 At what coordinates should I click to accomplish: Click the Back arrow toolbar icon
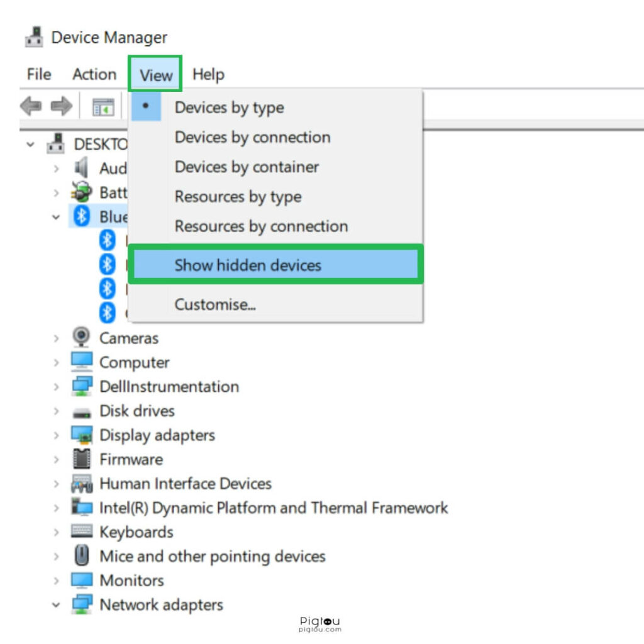[x=31, y=106]
